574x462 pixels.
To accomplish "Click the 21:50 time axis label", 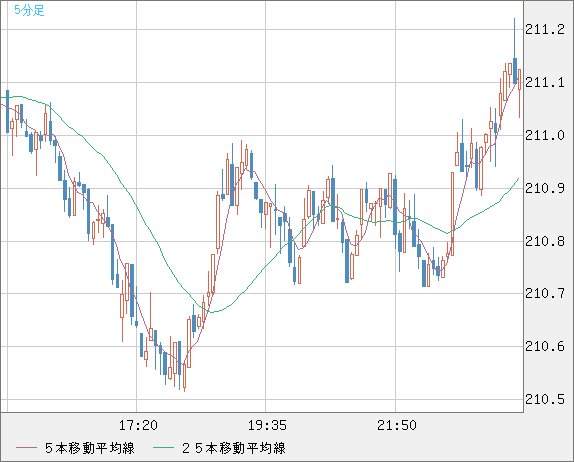I will tap(397, 425).
